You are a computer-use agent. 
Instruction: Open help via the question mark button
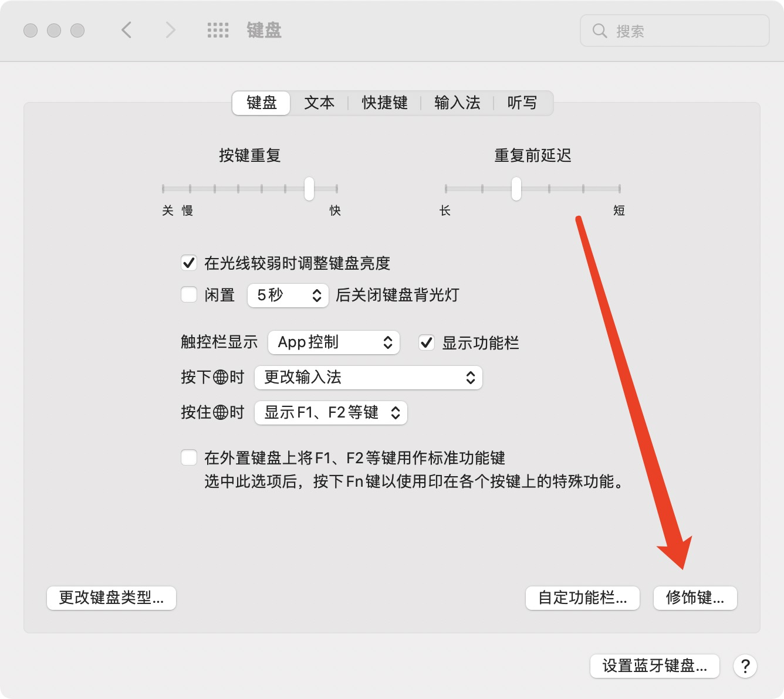746,666
